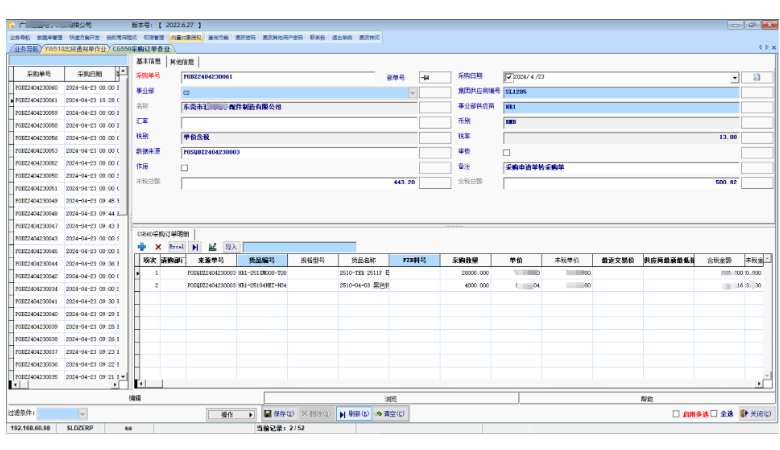Click the 采购单号 column header in left list
The image size is (780, 450).
pyautogui.click(x=39, y=74)
